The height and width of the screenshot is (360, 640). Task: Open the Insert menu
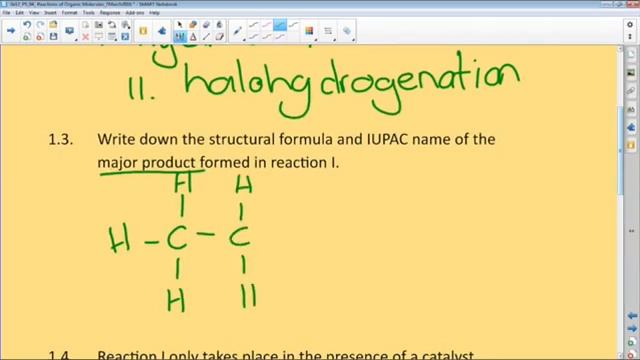(x=50, y=13)
